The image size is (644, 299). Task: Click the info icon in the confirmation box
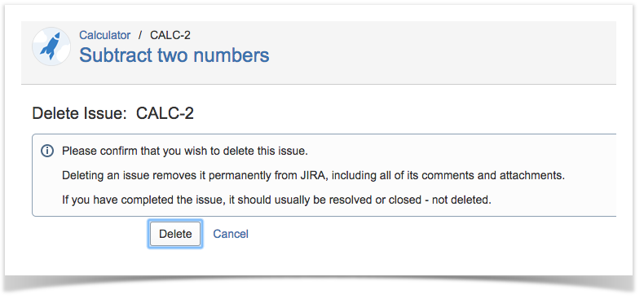(47, 151)
